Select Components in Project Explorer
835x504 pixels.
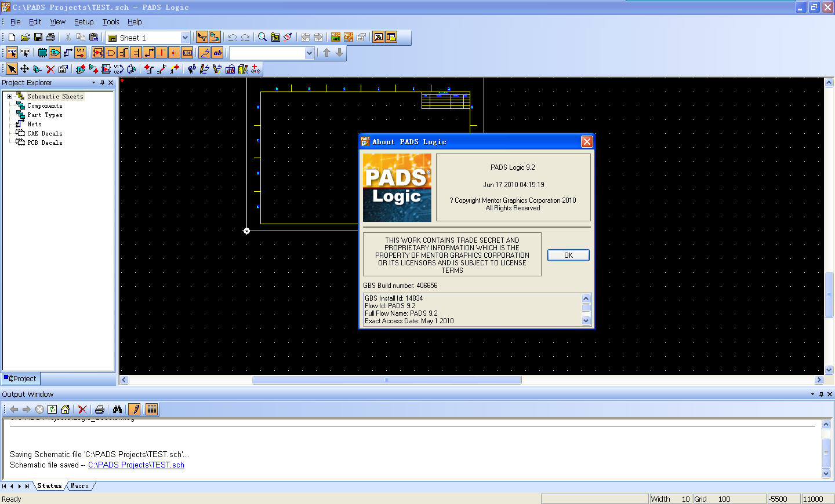click(x=45, y=105)
